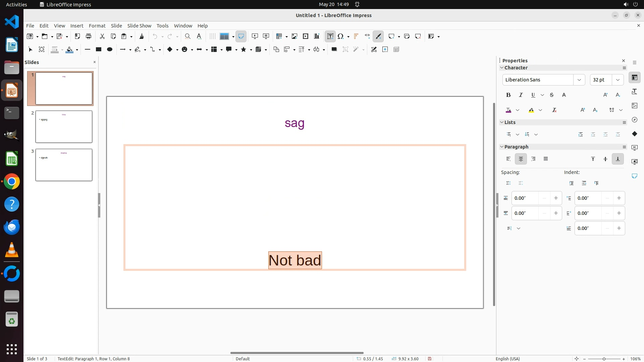Enable Align Right paragraph button
This screenshot has width=644, height=362.
pyautogui.click(x=533, y=159)
